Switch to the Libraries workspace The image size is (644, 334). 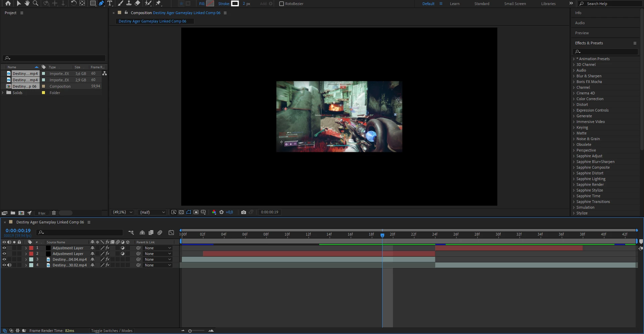[x=548, y=4]
